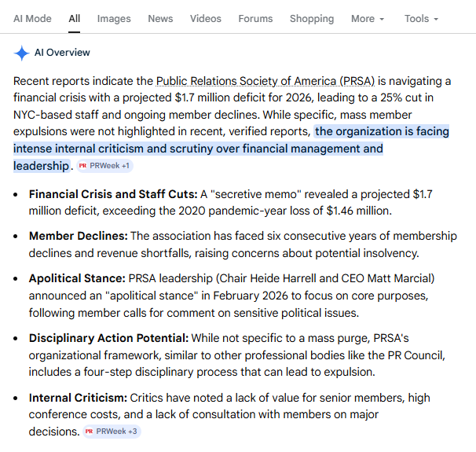The image size is (476, 452).
Task: Open the Videos tab
Action: point(205,18)
